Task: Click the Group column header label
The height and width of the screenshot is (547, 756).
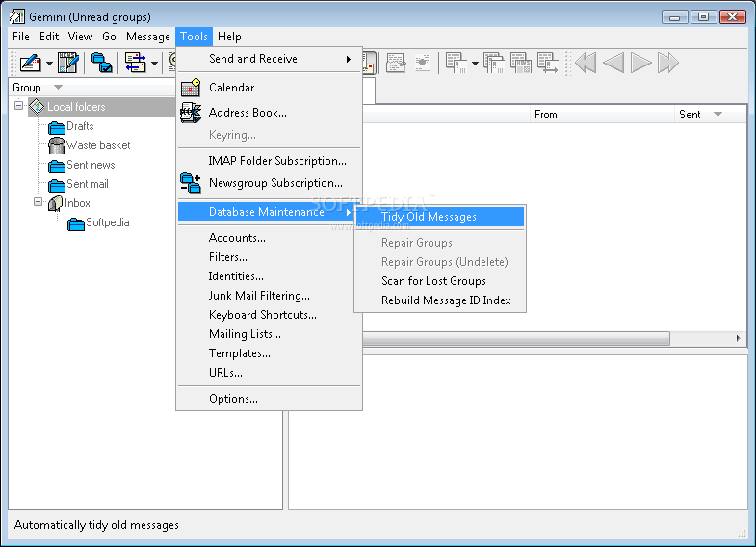Action: click(27, 88)
